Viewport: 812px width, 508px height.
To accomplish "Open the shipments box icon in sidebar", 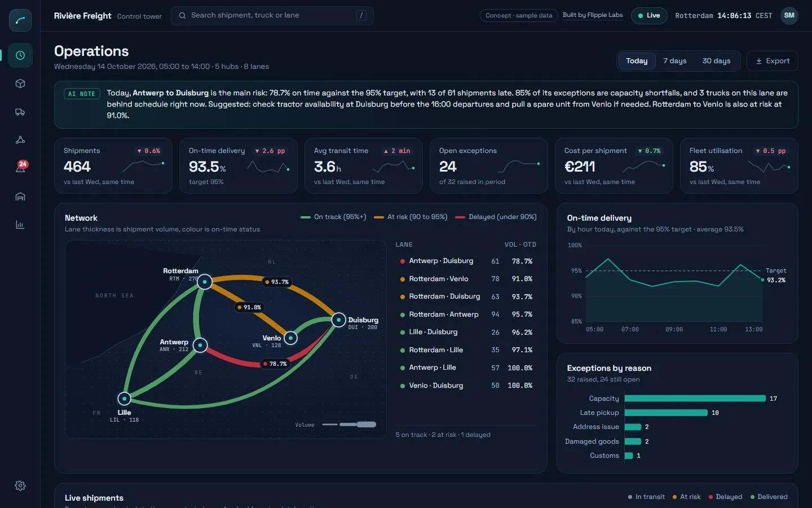I will (x=20, y=84).
